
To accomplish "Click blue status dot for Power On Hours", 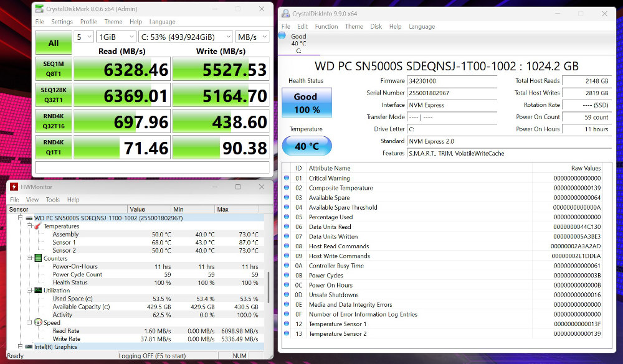I will coord(287,284).
